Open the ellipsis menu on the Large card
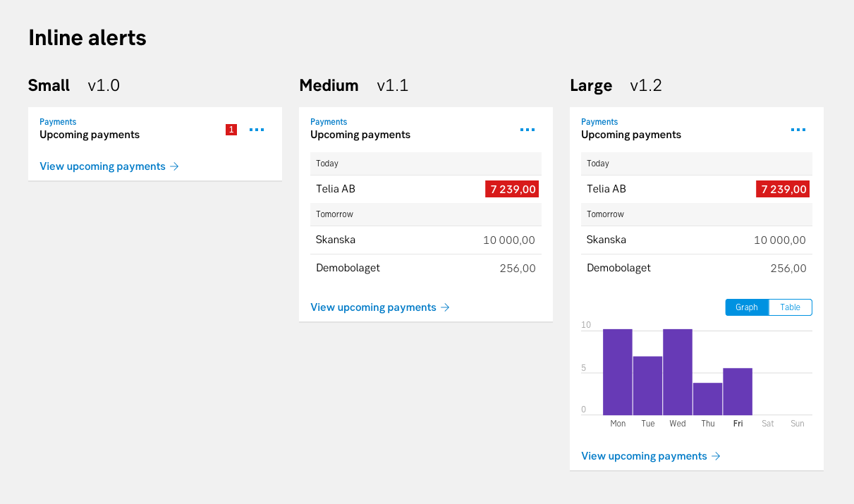This screenshot has width=854, height=504. (x=798, y=130)
